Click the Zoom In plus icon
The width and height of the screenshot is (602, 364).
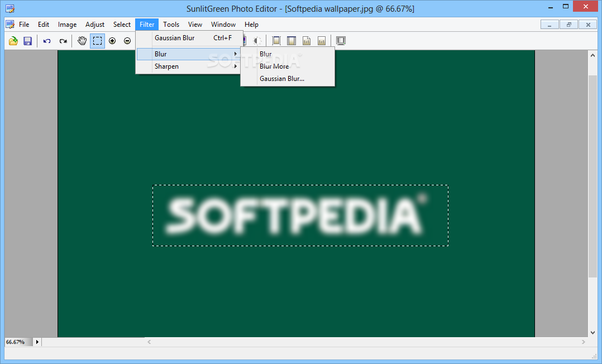click(112, 41)
